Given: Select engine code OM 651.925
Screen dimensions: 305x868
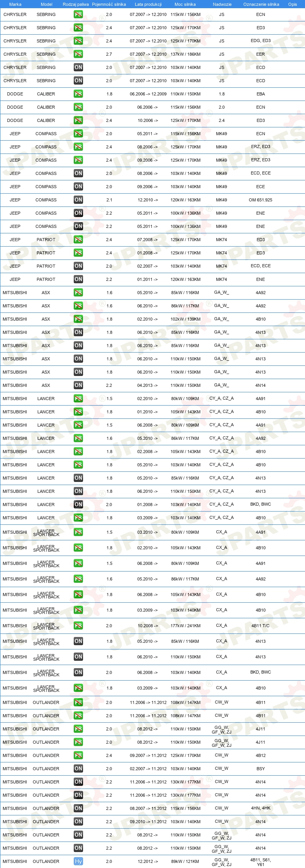Looking at the screenshot, I should 261,200.
